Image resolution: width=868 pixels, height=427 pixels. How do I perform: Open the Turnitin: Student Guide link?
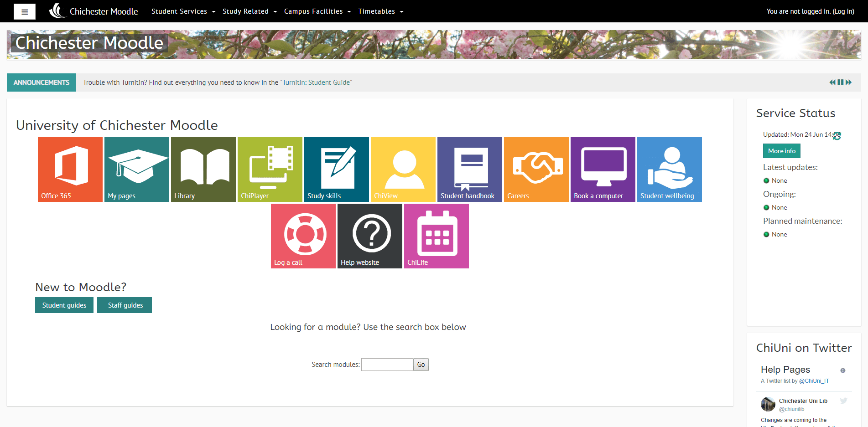click(317, 82)
